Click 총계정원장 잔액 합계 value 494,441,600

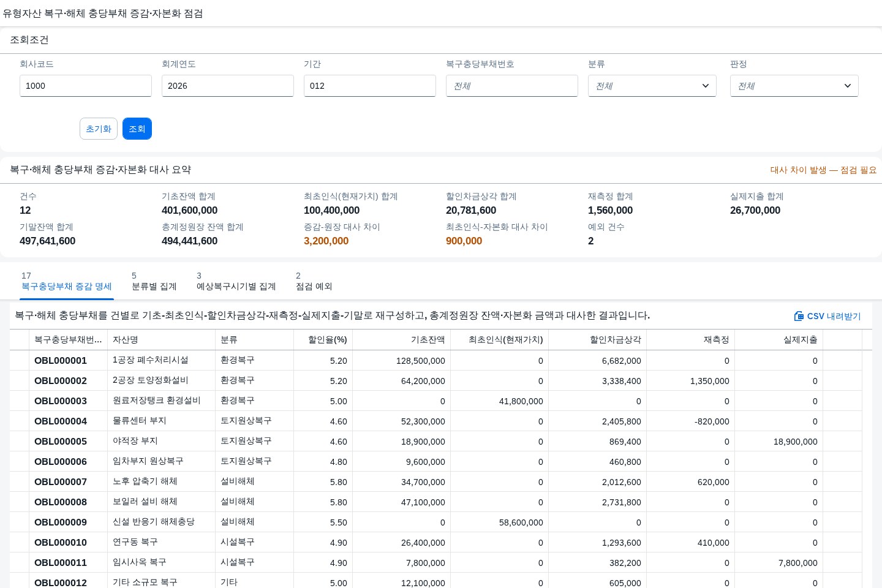pos(190,241)
